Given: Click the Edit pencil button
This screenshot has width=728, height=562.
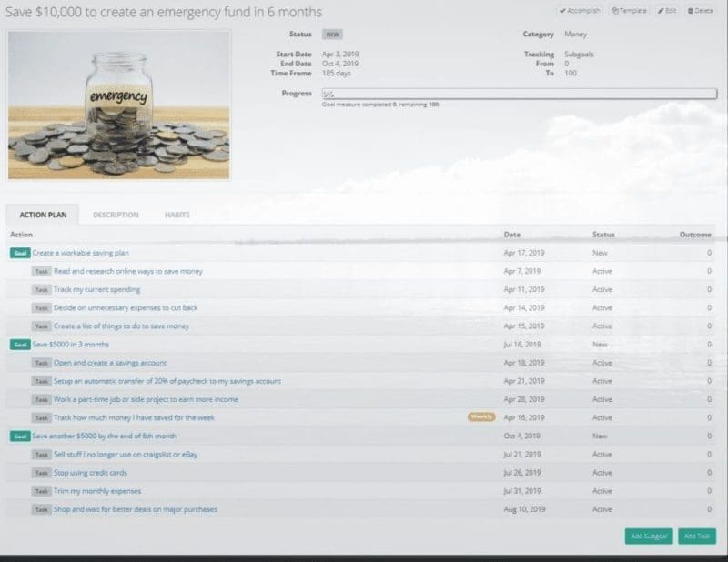Looking at the screenshot, I should (x=667, y=11).
